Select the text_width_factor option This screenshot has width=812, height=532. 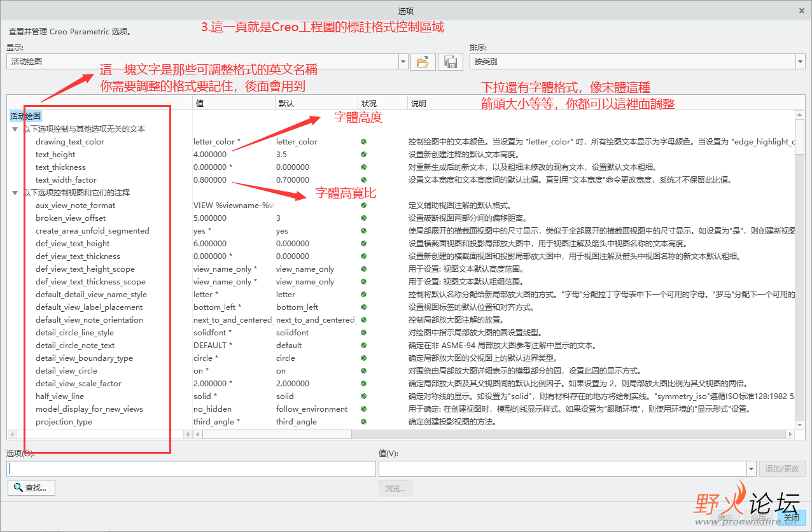66,180
